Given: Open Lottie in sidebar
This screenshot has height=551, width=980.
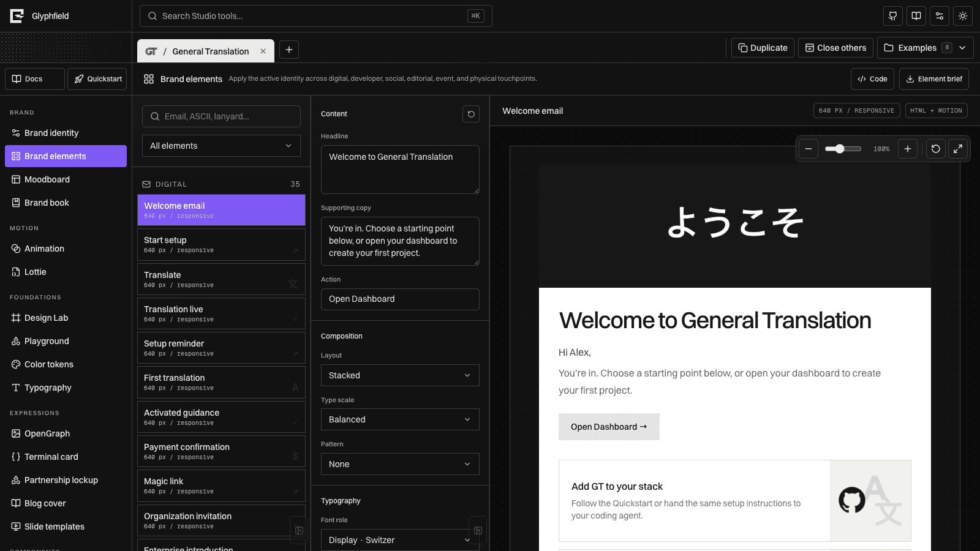Looking at the screenshot, I should tap(66, 272).
